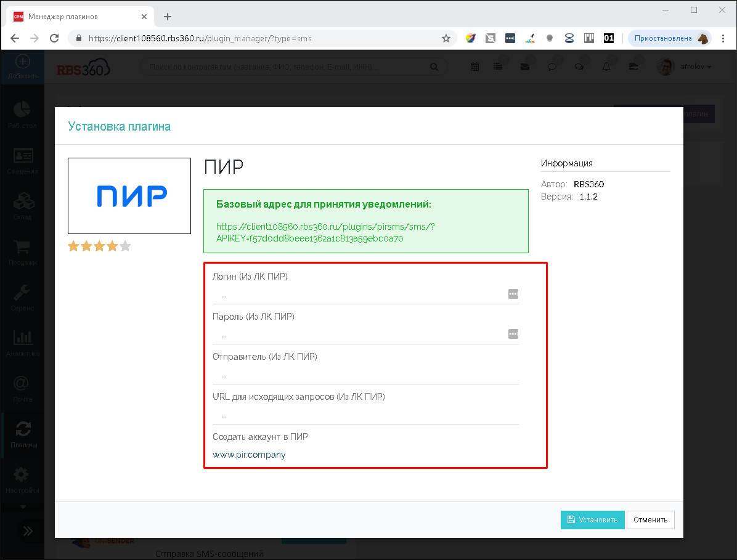
Task: View site security lock info
Action: (78, 39)
